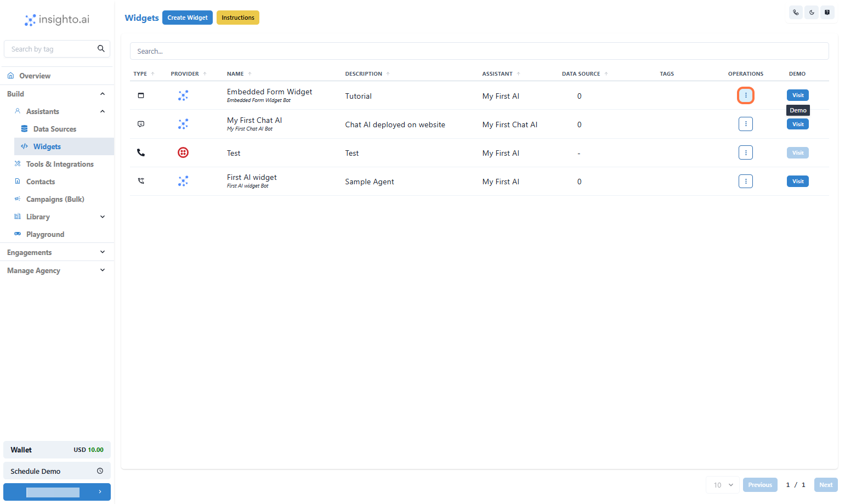Image resolution: width=845 pixels, height=504 pixels.
Task: Click the magnifier icon beside Search by tag
Action: (x=101, y=49)
